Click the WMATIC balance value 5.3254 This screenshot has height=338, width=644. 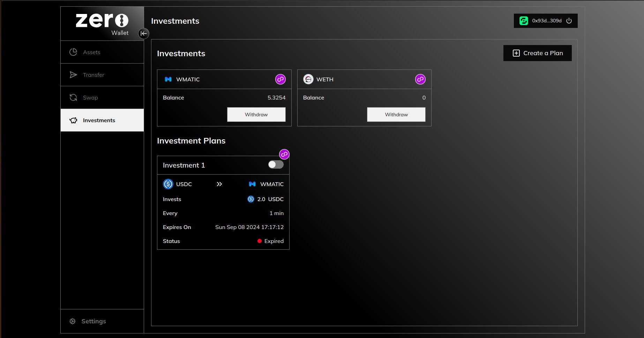pyautogui.click(x=276, y=97)
